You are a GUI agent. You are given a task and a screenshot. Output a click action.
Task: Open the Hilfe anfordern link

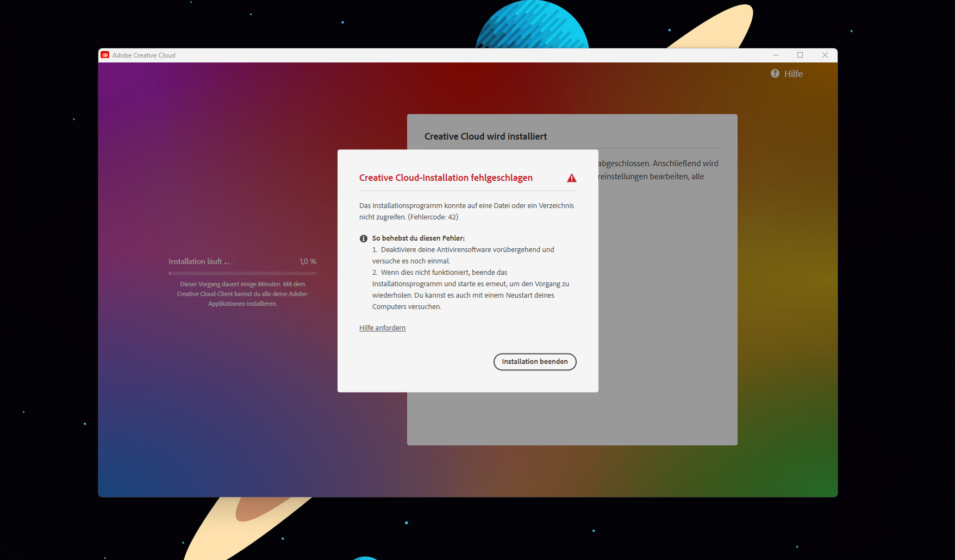click(x=383, y=328)
